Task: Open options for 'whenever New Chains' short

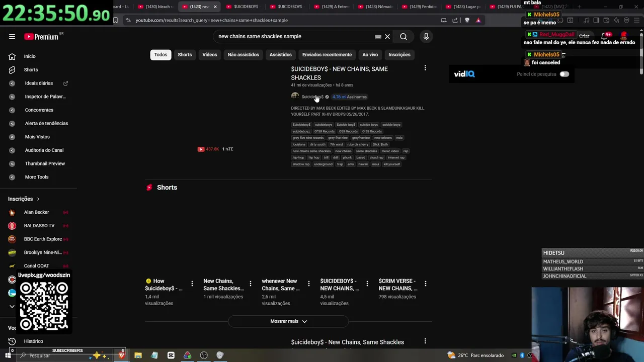Action: pyautogui.click(x=308, y=284)
